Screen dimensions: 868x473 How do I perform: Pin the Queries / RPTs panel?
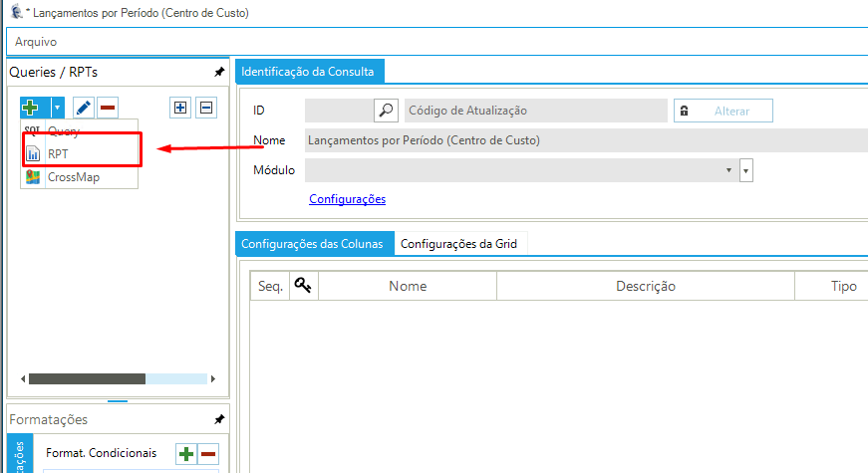pos(219,73)
